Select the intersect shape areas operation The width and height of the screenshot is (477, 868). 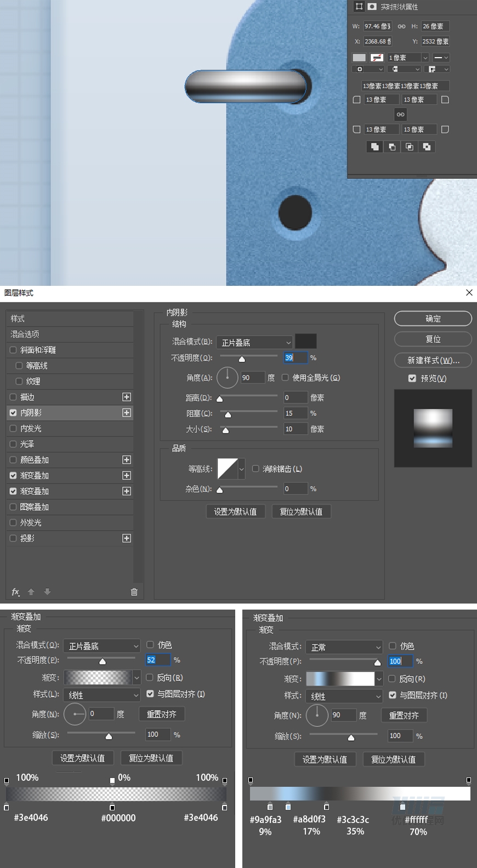(410, 146)
